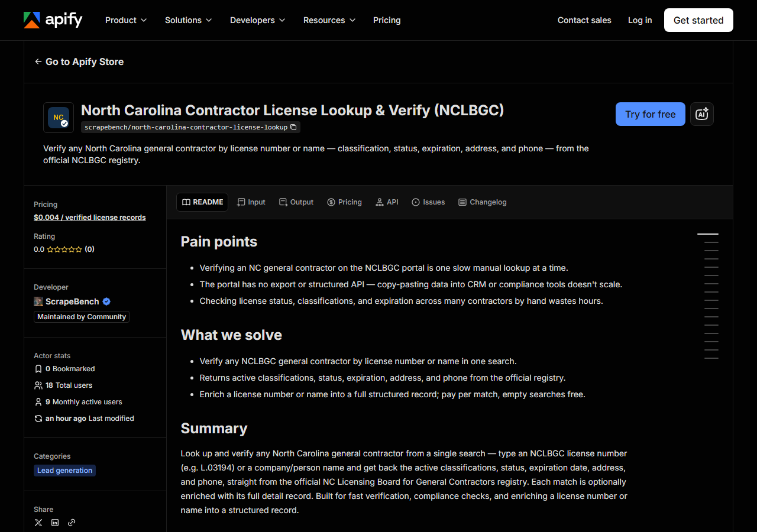This screenshot has height=532, width=757.
Task: Click the What we solve heading
Action: (x=231, y=335)
